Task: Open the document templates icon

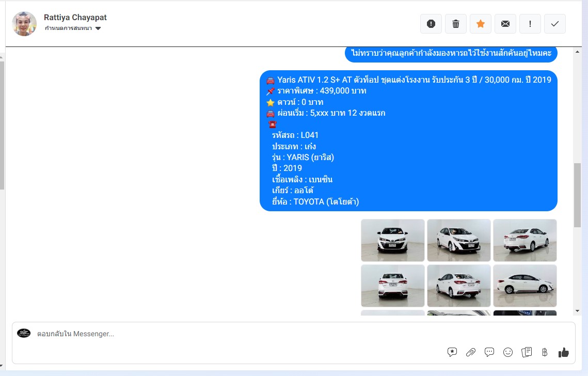Action: [527, 352]
